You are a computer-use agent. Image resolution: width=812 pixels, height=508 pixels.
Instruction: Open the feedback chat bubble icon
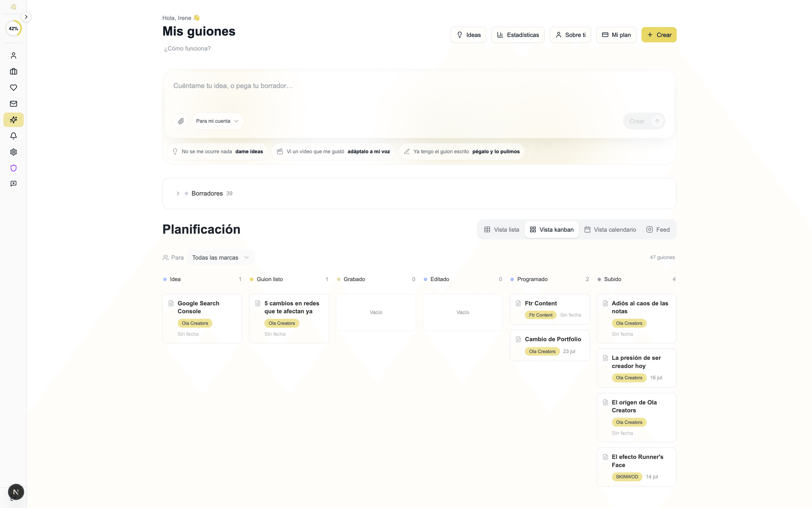pyautogui.click(x=14, y=184)
